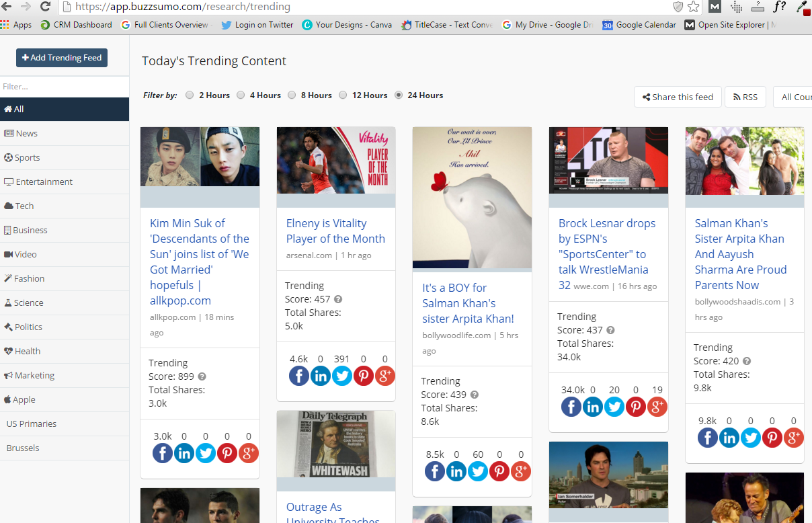The image size is (812, 523).
Task: Share Brock Lesnar article on Facebook
Action: 571,406
